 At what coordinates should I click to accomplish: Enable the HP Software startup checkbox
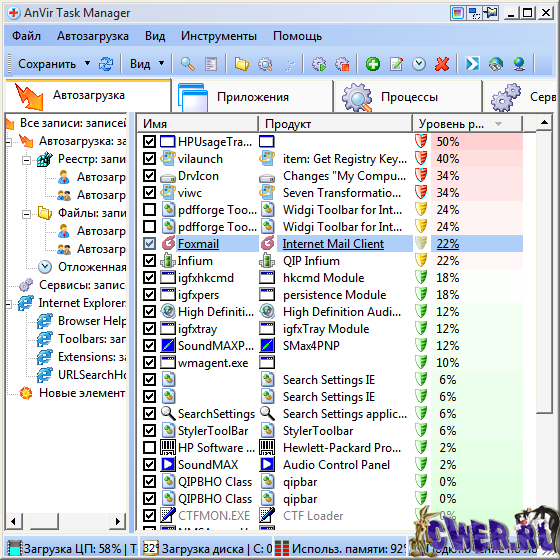(149, 448)
